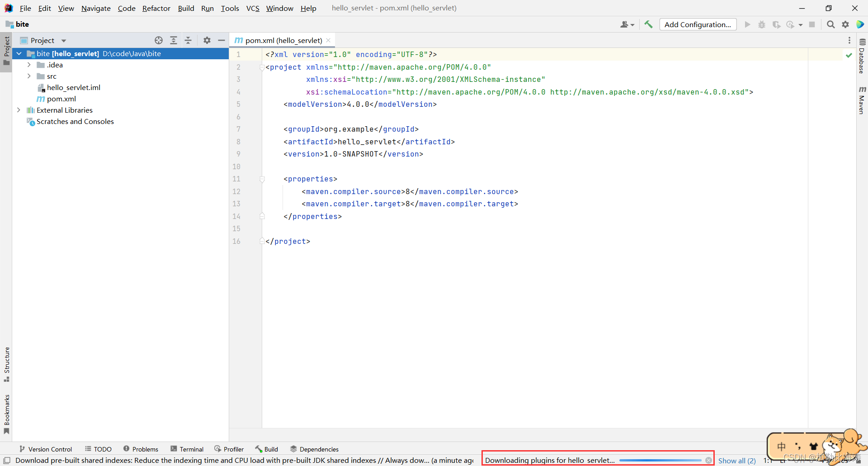Image resolution: width=868 pixels, height=466 pixels.
Task: Open the VCS menu
Action: [252, 8]
